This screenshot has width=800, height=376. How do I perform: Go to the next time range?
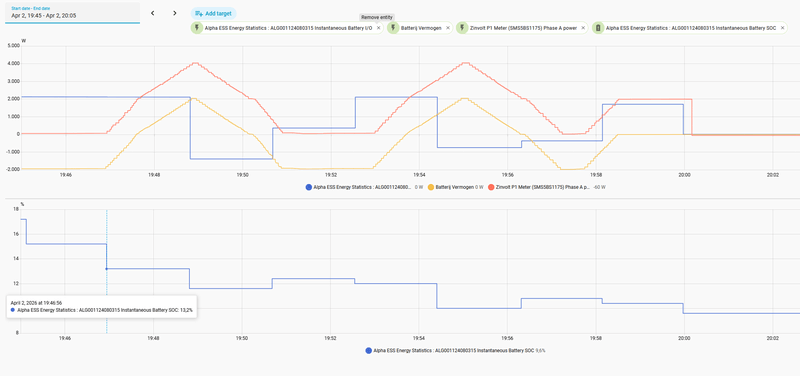coord(174,13)
